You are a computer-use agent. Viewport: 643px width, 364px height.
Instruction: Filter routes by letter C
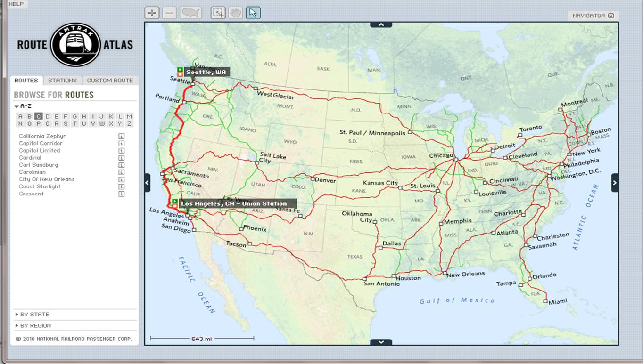pyautogui.click(x=38, y=116)
